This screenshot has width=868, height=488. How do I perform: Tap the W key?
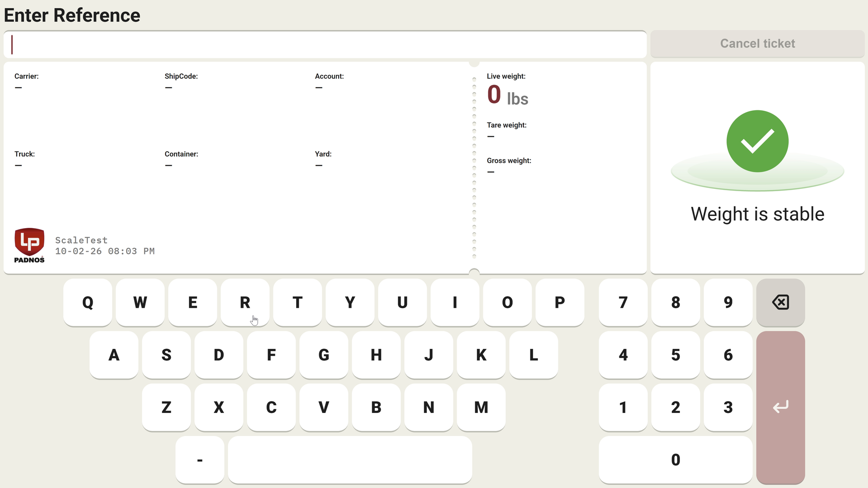tap(140, 302)
